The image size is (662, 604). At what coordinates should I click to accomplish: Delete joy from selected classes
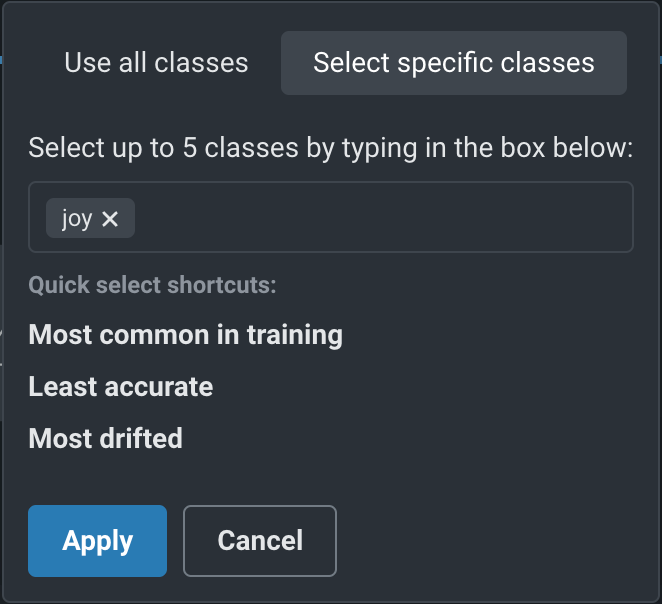(110, 219)
